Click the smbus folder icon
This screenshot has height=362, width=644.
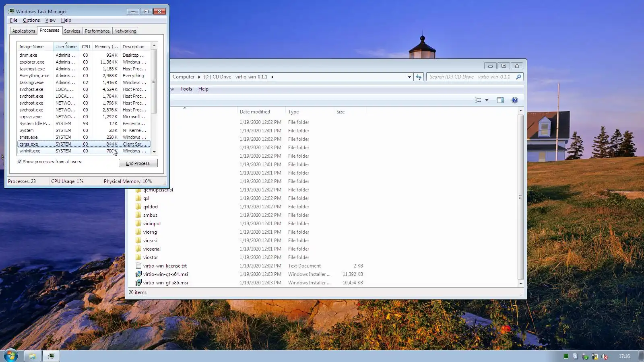[x=138, y=215]
